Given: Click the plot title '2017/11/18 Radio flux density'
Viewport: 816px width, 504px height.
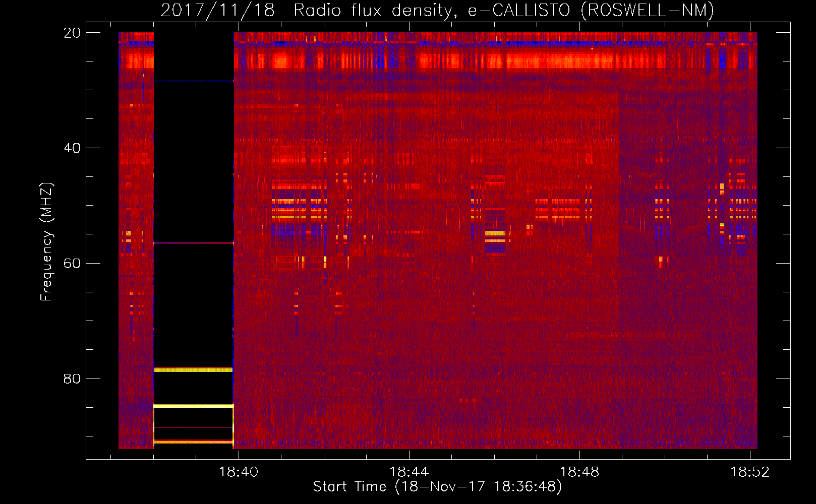Looking at the screenshot, I should tap(309, 10).
